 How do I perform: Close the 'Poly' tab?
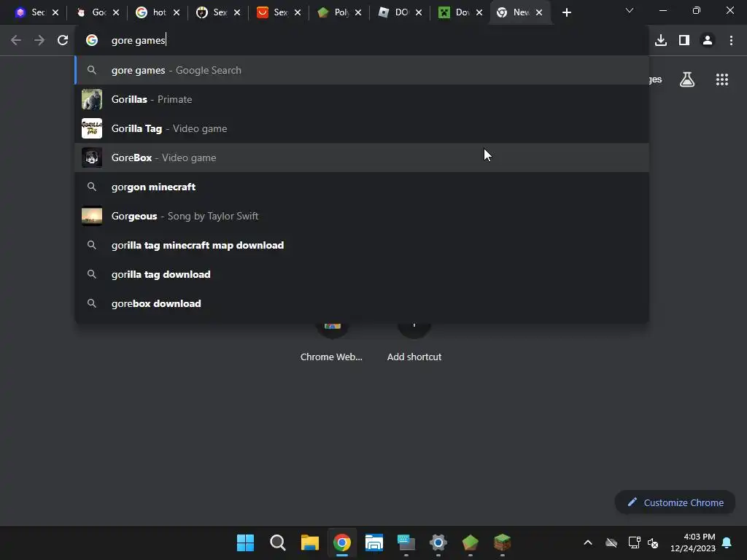(357, 13)
